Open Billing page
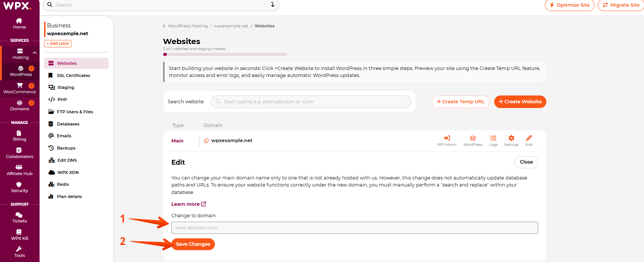This screenshot has width=644, height=262. click(20, 136)
